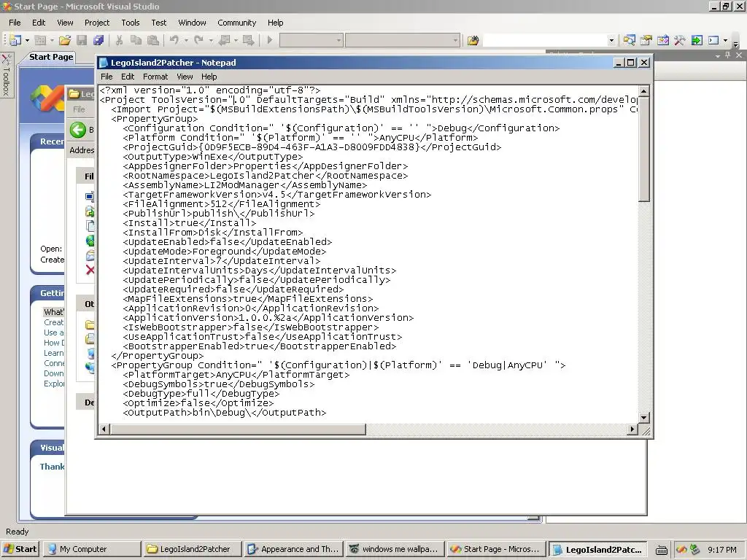747x560 pixels.
Task: Switch to Appearance and Themes taskbar button
Action: click(x=293, y=549)
